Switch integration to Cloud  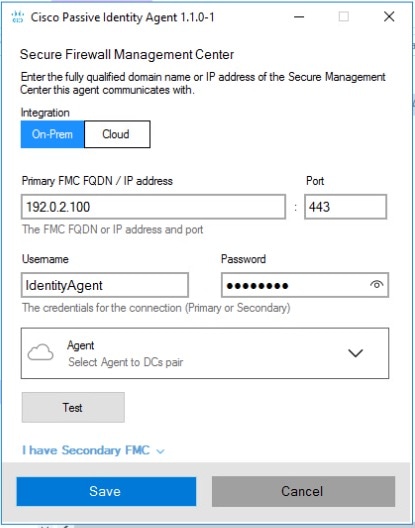point(117,134)
